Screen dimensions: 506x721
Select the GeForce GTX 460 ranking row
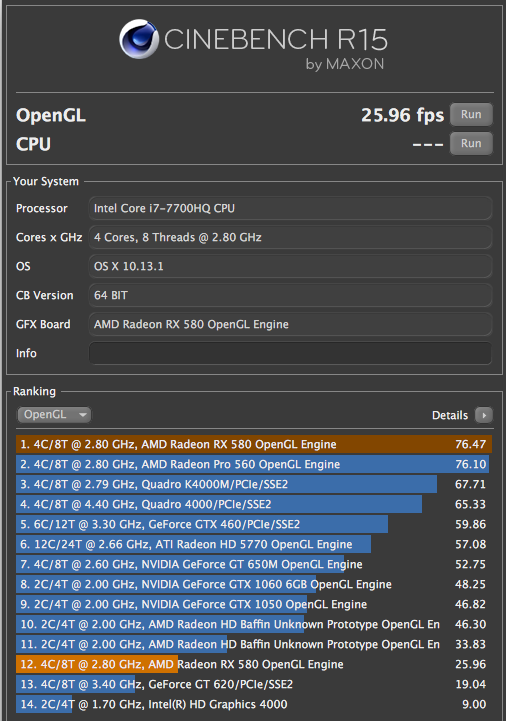[x=254, y=524]
